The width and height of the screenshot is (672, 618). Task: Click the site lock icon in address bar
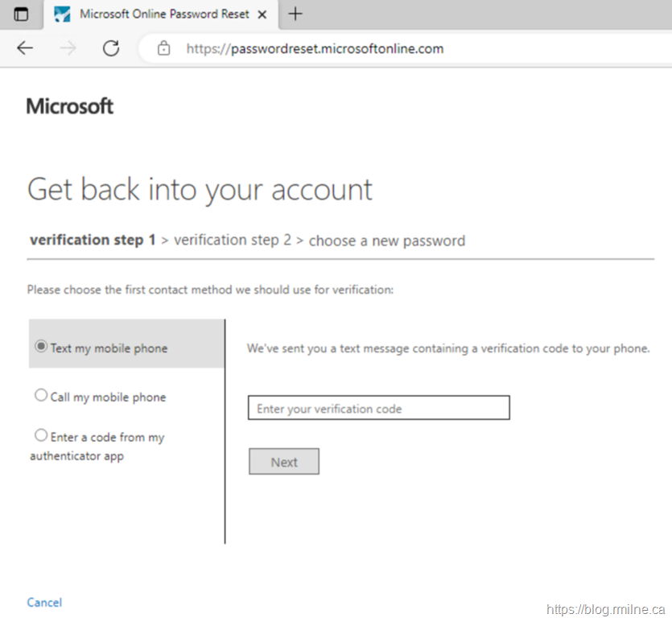click(164, 48)
